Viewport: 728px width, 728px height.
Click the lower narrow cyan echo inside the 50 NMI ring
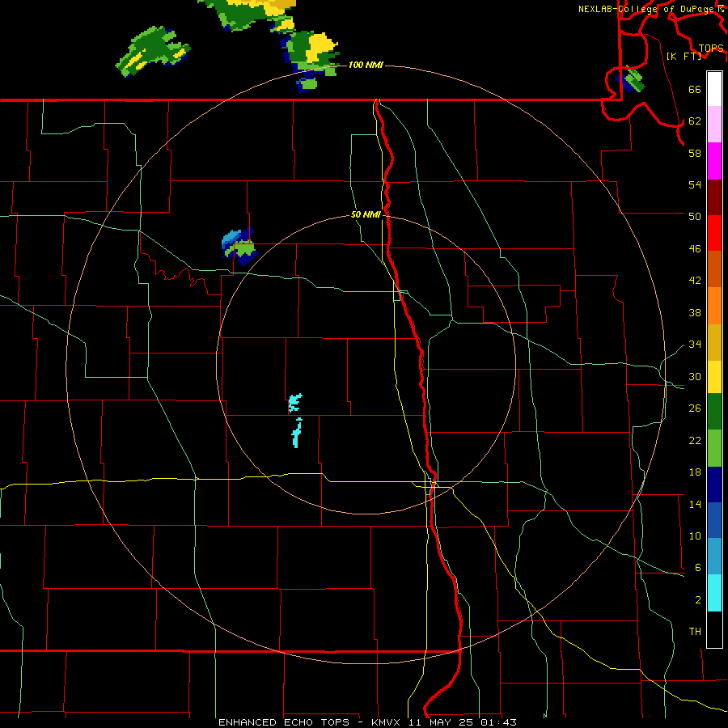pos(297,433)
